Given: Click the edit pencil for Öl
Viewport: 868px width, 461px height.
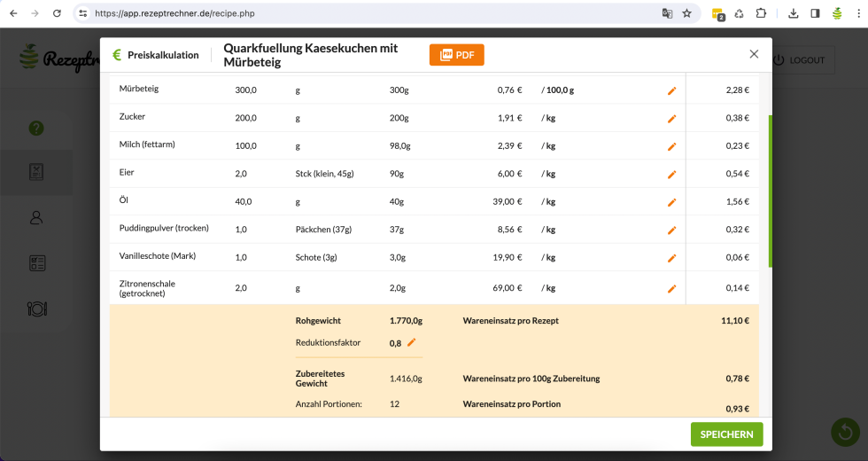Looking at the screenshot, I should pyautogui.click(x=671, y=202).
